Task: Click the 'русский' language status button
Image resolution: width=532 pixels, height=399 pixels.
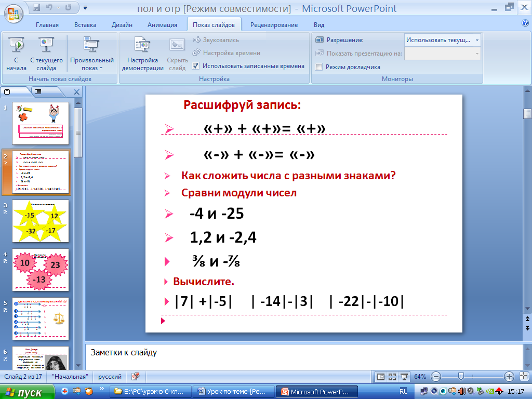Action: 110,377
